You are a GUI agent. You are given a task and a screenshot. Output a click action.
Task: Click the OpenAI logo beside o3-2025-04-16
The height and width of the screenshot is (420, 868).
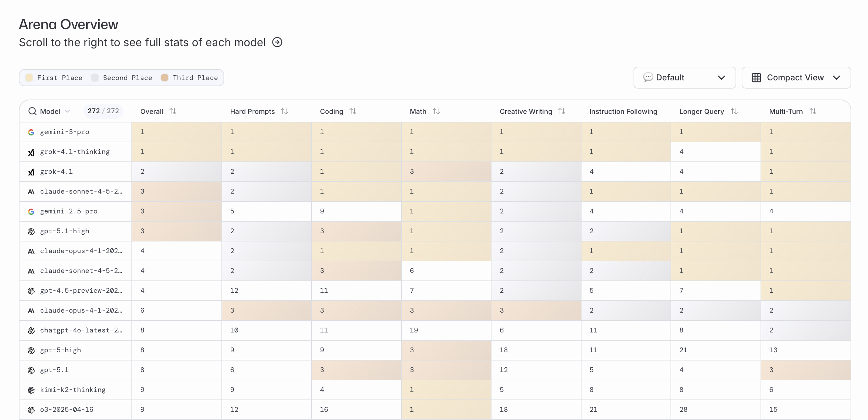(x=31, y=410)
